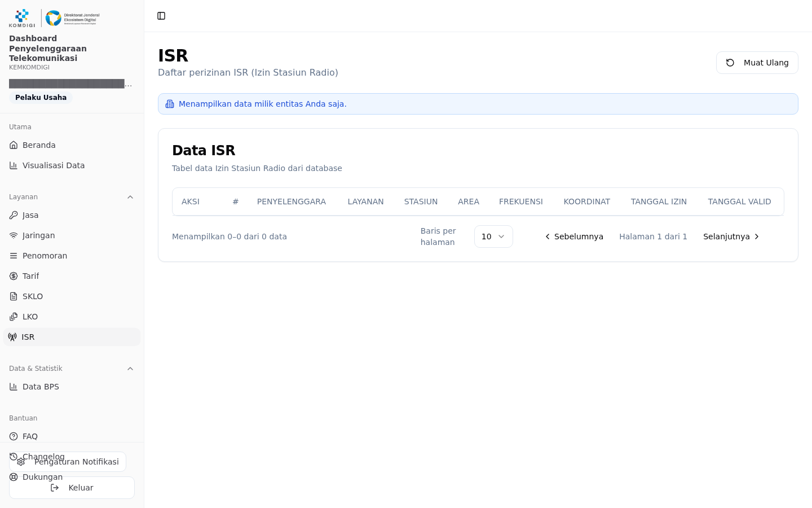Click the Jaringan wifi icon
Viewport: 812px width, 508px height.
coord(14,235)
